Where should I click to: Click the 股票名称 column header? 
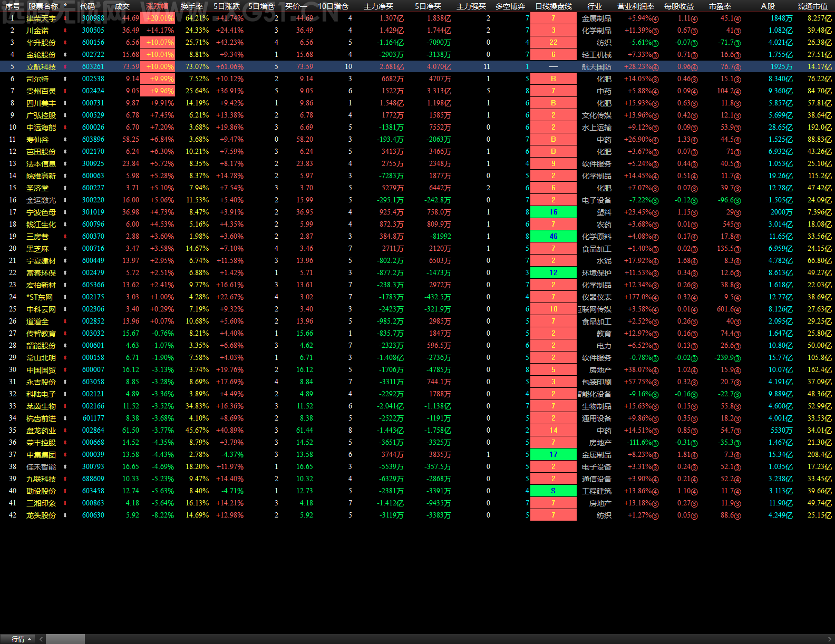[x=43, y=6]
